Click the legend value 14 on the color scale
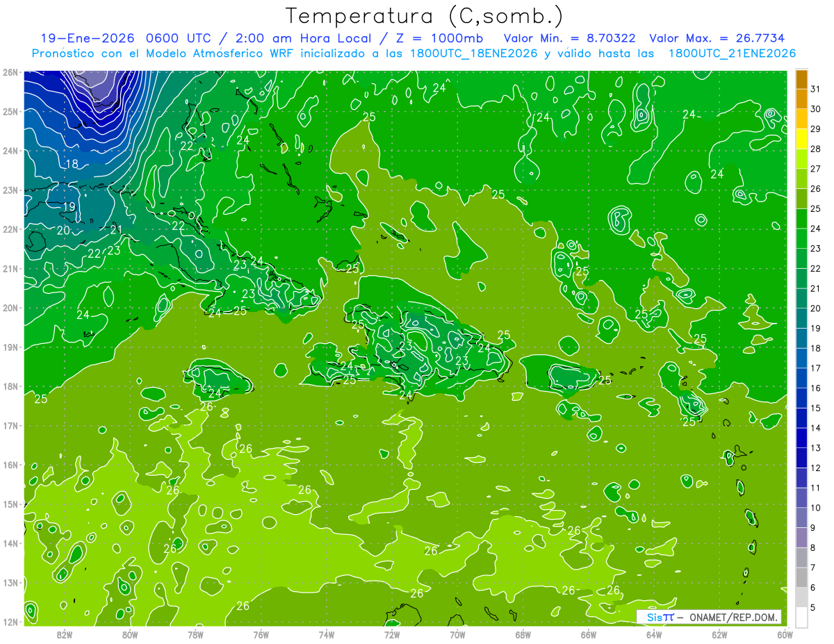The image size is (834, 644). click(x=815, y=428)
